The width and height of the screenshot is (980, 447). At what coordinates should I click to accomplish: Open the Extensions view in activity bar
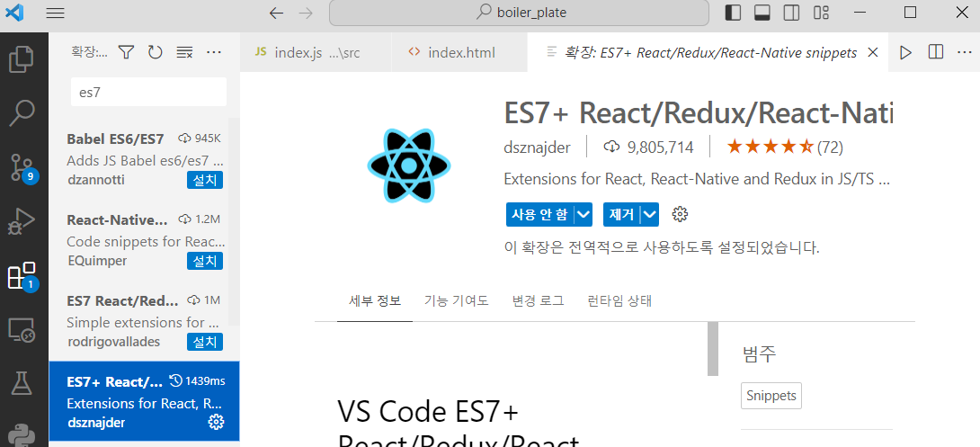tap(23, 275)
